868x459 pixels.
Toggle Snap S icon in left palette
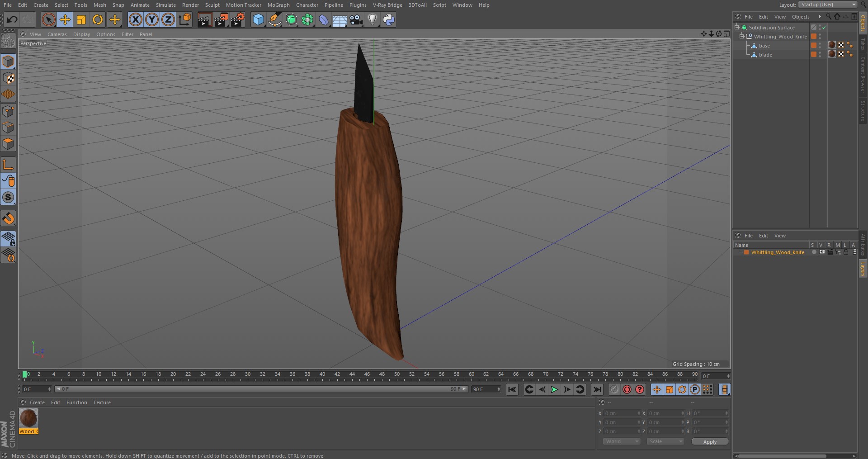click(x=8, y=197)
